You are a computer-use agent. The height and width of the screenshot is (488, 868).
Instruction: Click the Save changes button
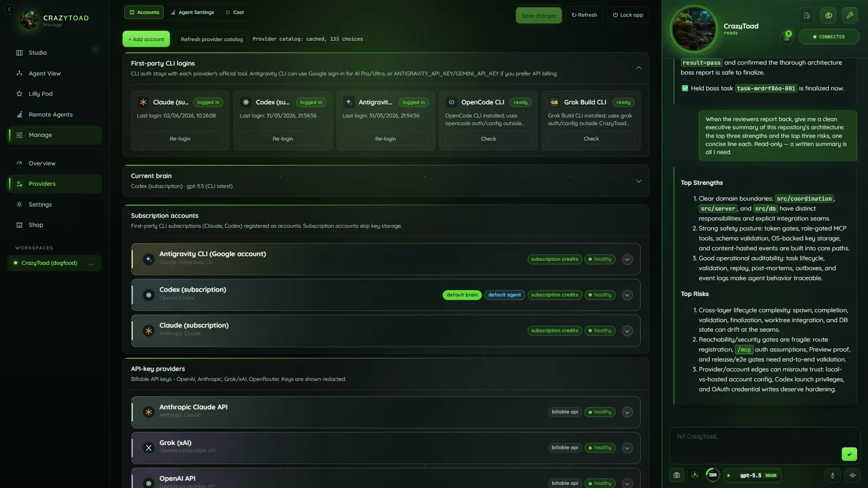(x=539, y=15)
